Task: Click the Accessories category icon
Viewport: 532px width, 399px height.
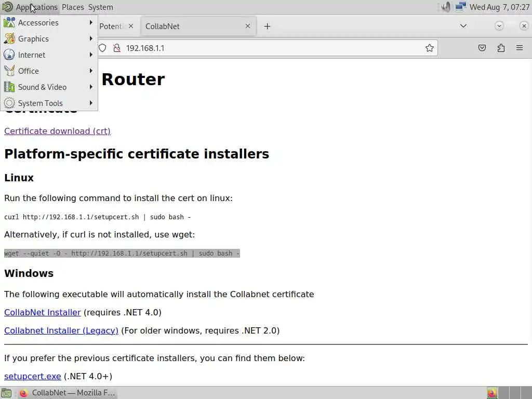Action: pos(9,23)
